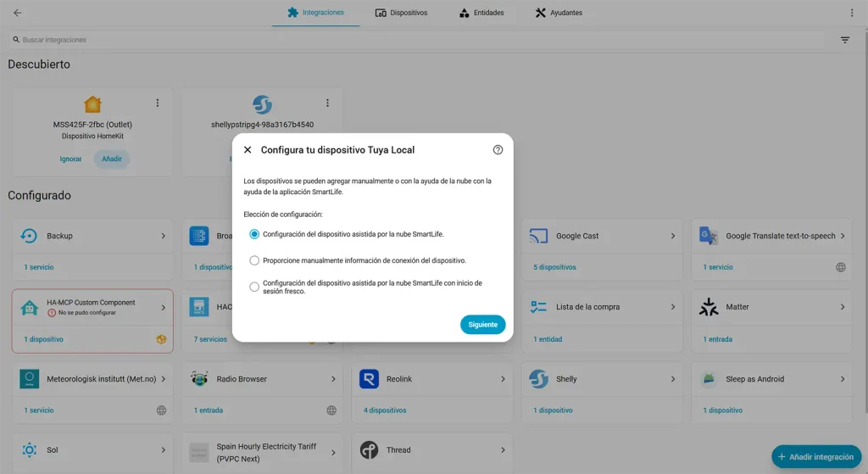
Task: Click the custom package icon on HA-MCP card
Action: coord(161,339)
